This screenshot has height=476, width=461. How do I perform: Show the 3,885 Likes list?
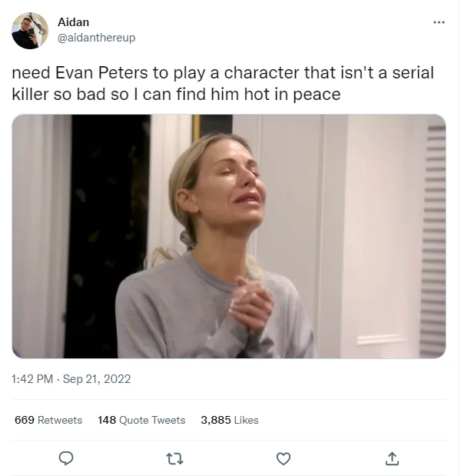229,420
